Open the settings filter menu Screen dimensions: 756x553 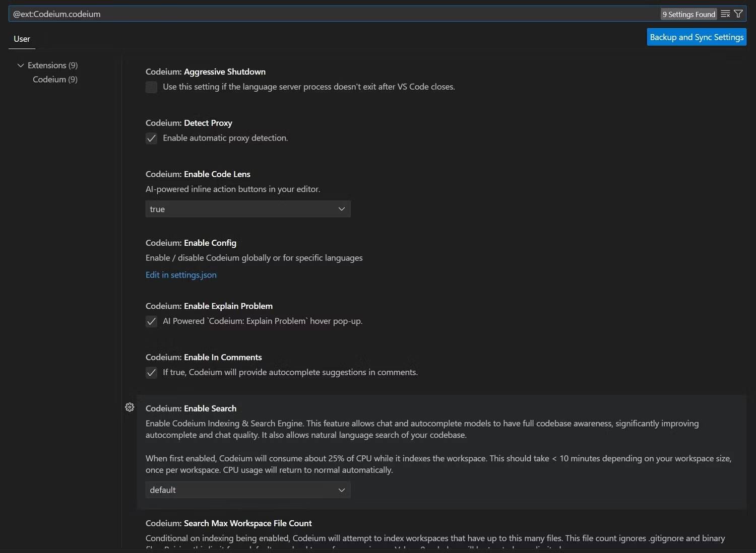(738, 14)
